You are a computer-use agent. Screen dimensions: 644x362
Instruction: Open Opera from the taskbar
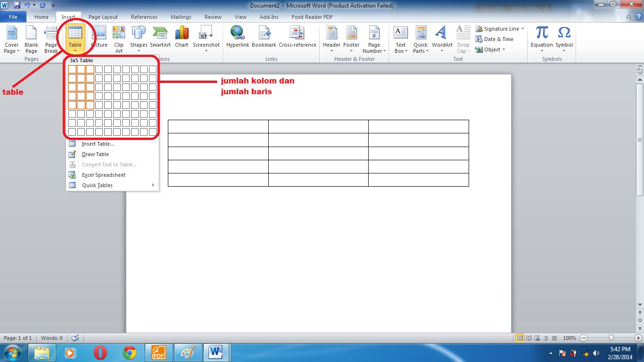coord(100,353)
